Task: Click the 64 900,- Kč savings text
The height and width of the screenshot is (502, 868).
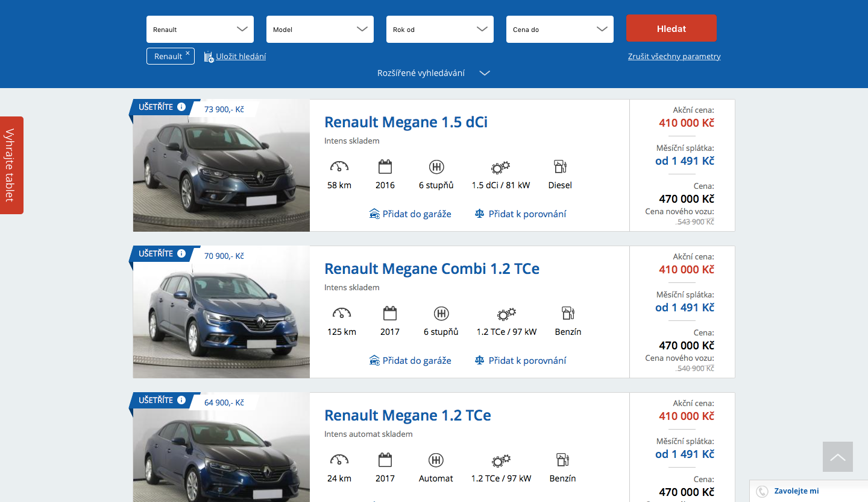Action: 224,402
